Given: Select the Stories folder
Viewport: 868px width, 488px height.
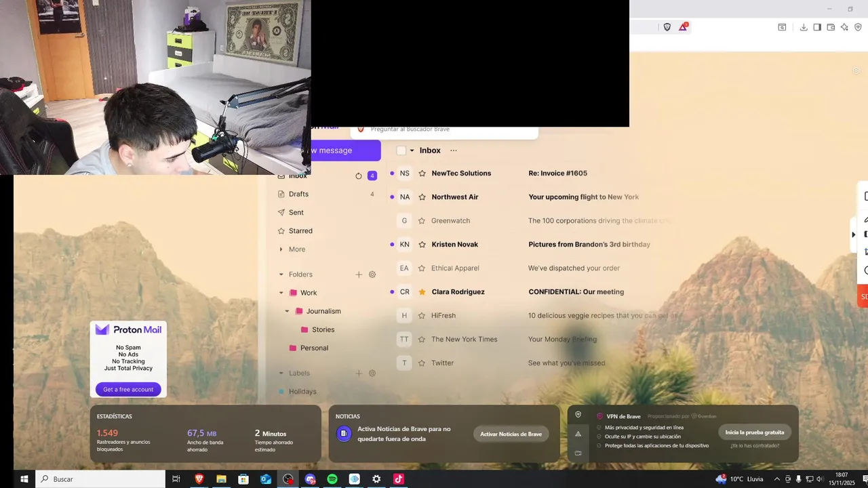Looking at the screenshot, I should (x=323, y=329).
